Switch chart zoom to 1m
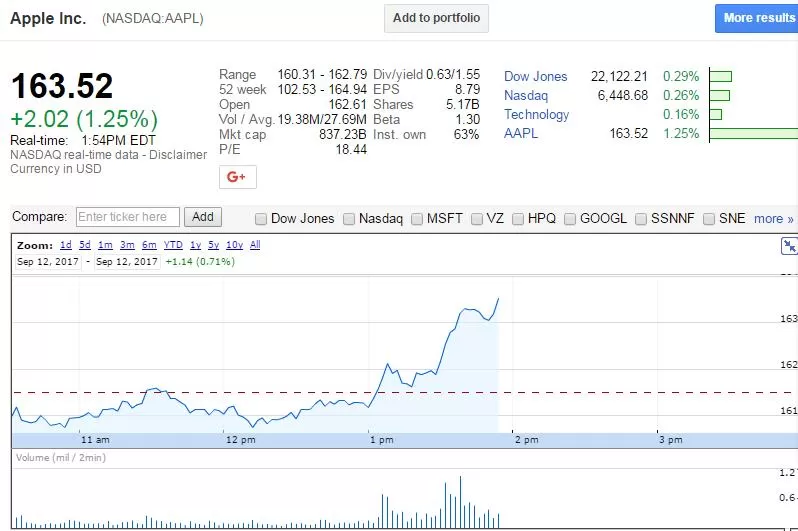 [x=105, y=245]
